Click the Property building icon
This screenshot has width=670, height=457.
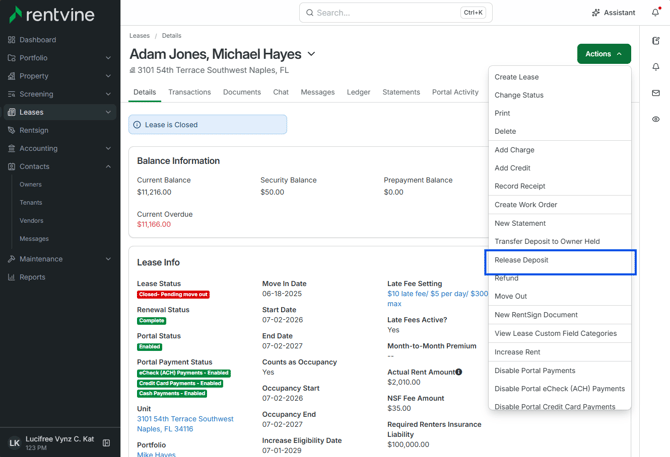point(12,76)
